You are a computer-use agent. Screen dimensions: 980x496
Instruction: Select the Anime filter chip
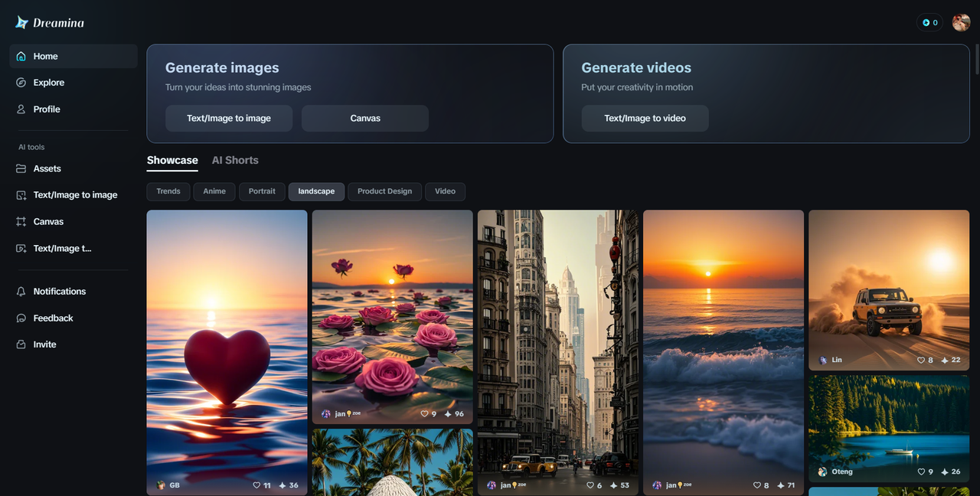pos(214,191)
